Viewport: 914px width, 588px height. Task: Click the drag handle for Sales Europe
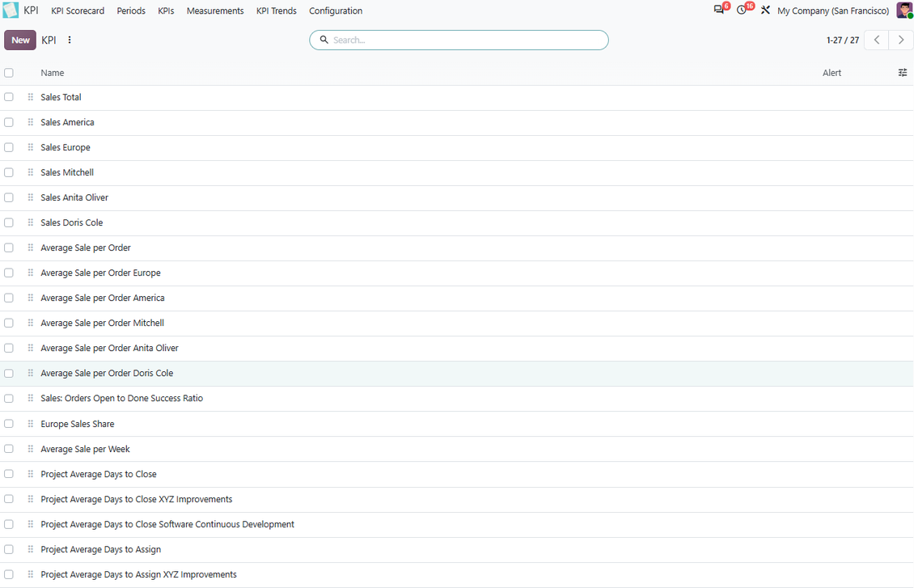click(x=30, y=147)
